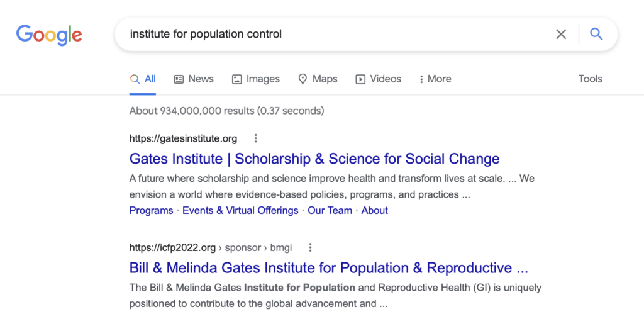Open the About sitelink
This screenshot has height=331, width=644.
374,211
